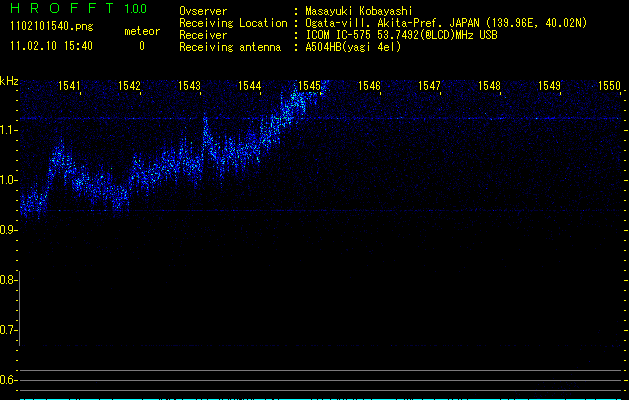Screen dimensions: 629x400
Task: Click the 1541 time marker
Action: coord(70,87)
